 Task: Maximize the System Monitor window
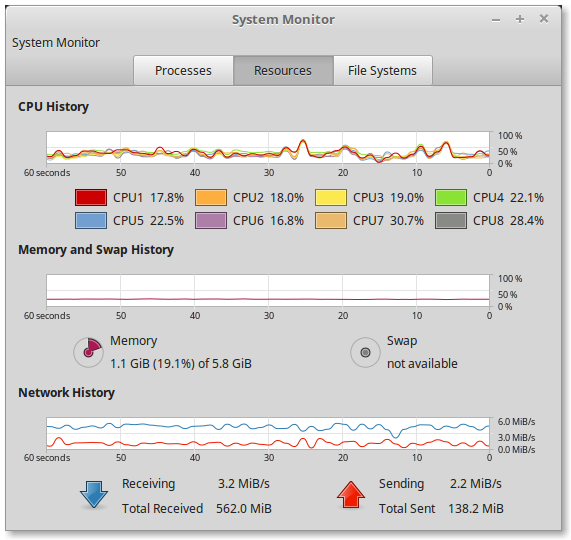pyautogui.click(x=520, y=19)
